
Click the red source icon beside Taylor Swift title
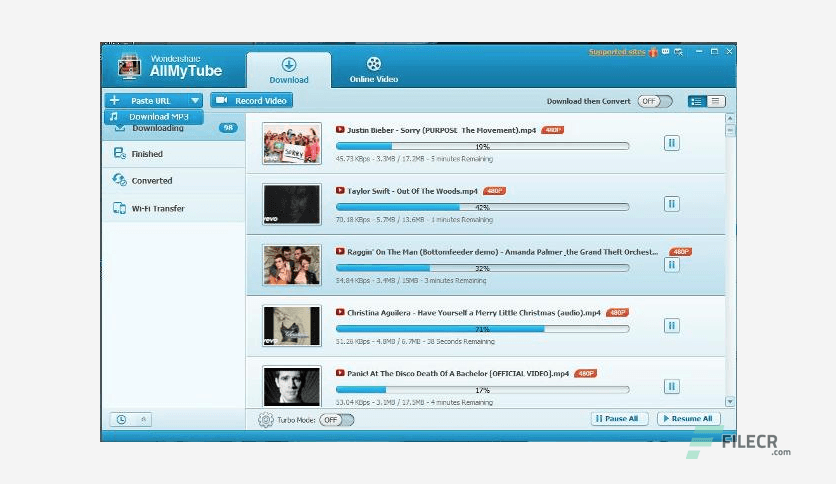[340, 190]
